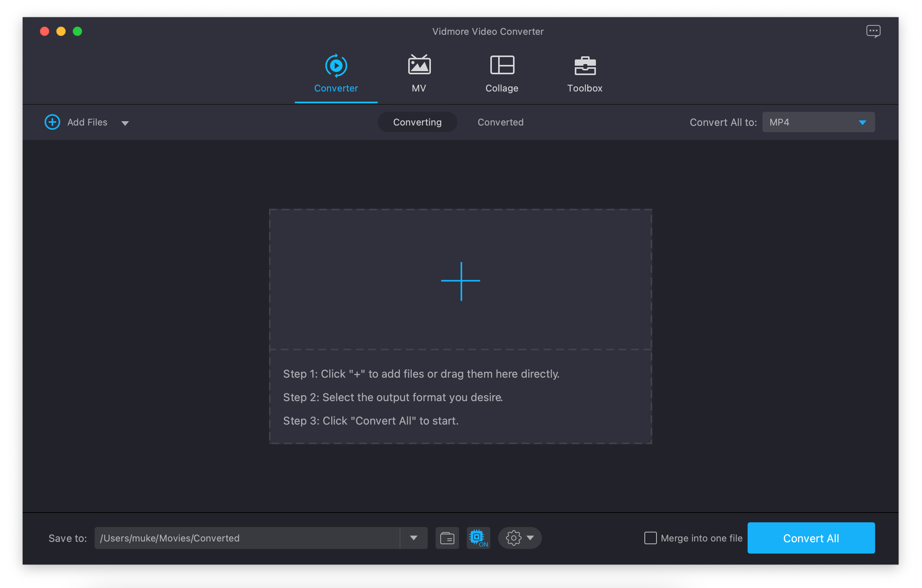Viewport: 922px width, 588px height.
Task: Open saved output folder via folder icon
Action: 446,538
